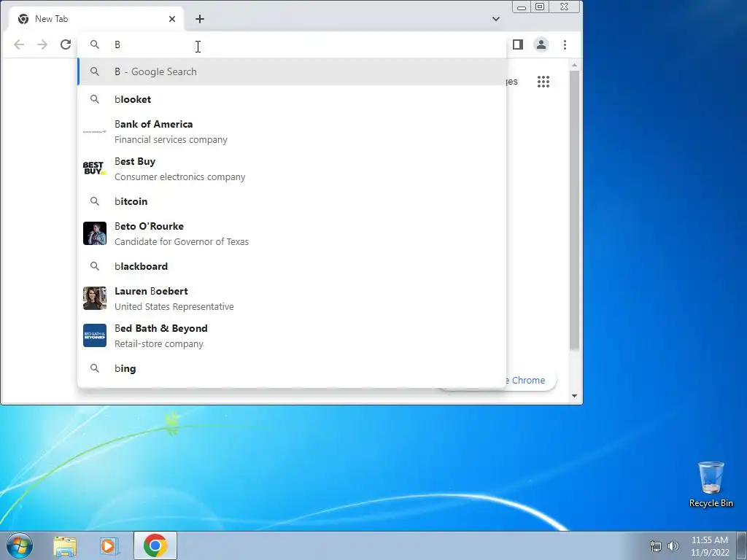Click the browser forward arrow
This screenshot has width=747, height=560.
point(42,44)
